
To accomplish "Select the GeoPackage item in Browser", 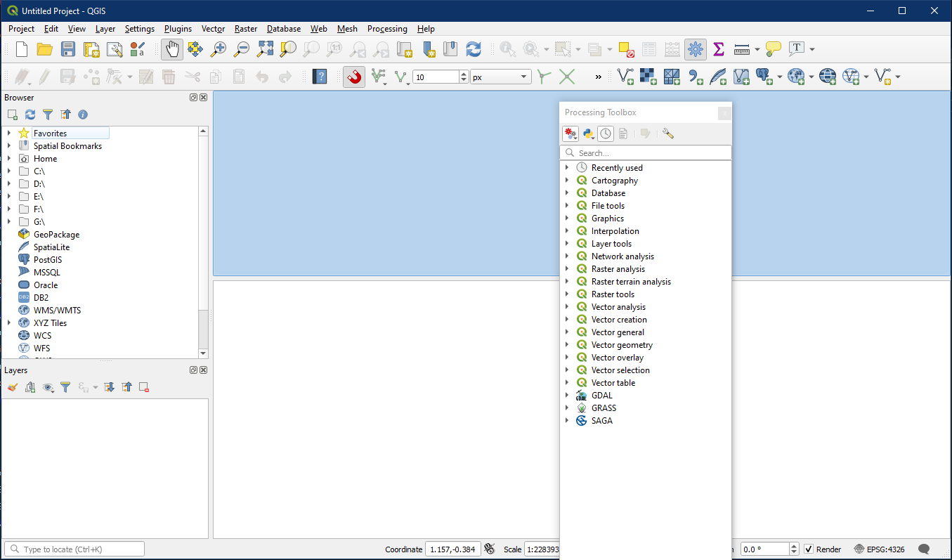I will [56, 235].
